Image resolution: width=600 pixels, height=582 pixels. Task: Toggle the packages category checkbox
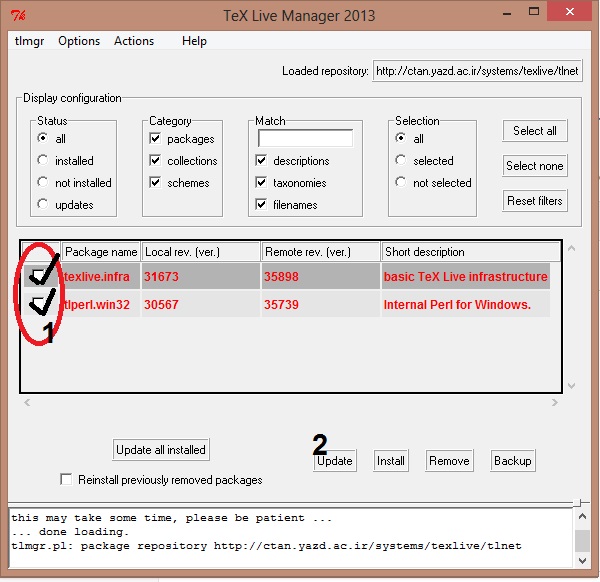point(155,138)
